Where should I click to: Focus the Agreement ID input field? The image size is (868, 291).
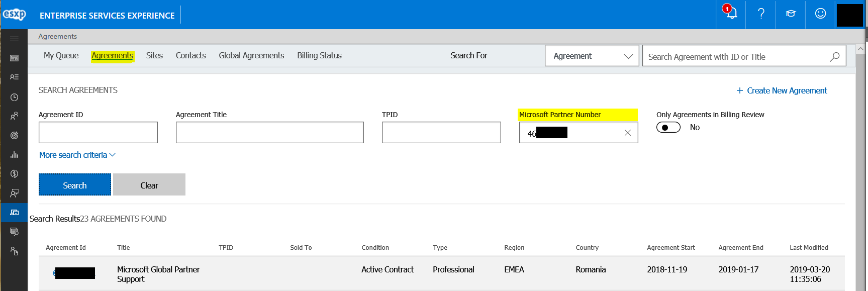pyautogui.click(x=98, y=132)
